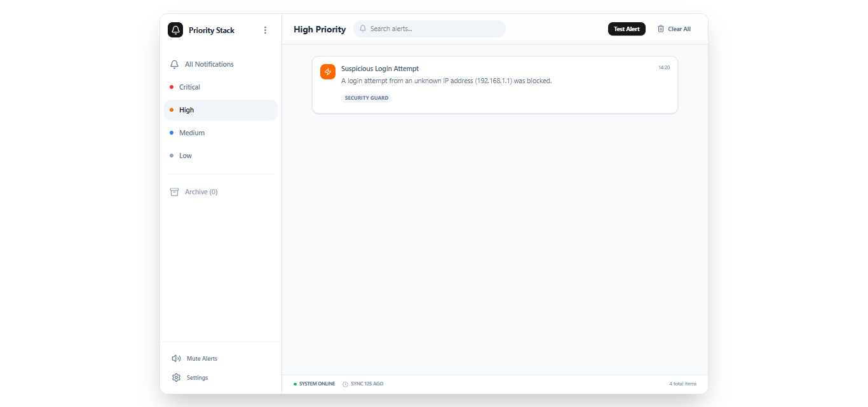Open Archive (0) section

tap(201, 192)
